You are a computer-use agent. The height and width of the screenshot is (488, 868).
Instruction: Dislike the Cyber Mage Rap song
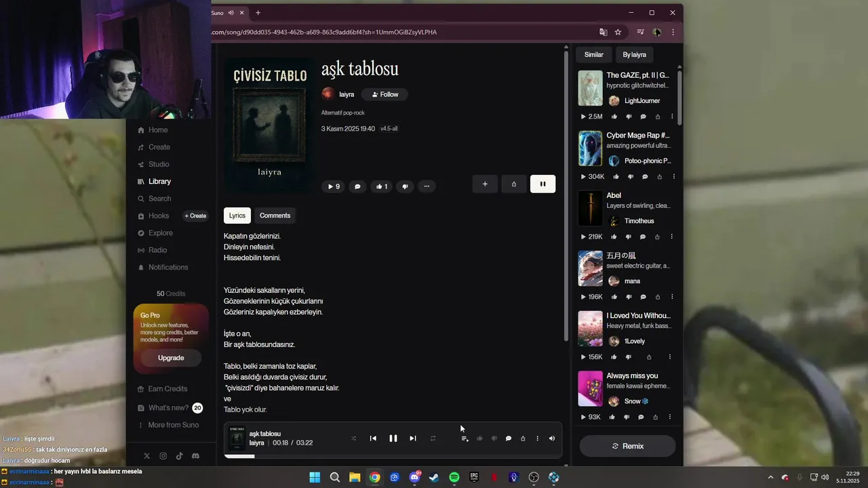(x=631, y=177)
